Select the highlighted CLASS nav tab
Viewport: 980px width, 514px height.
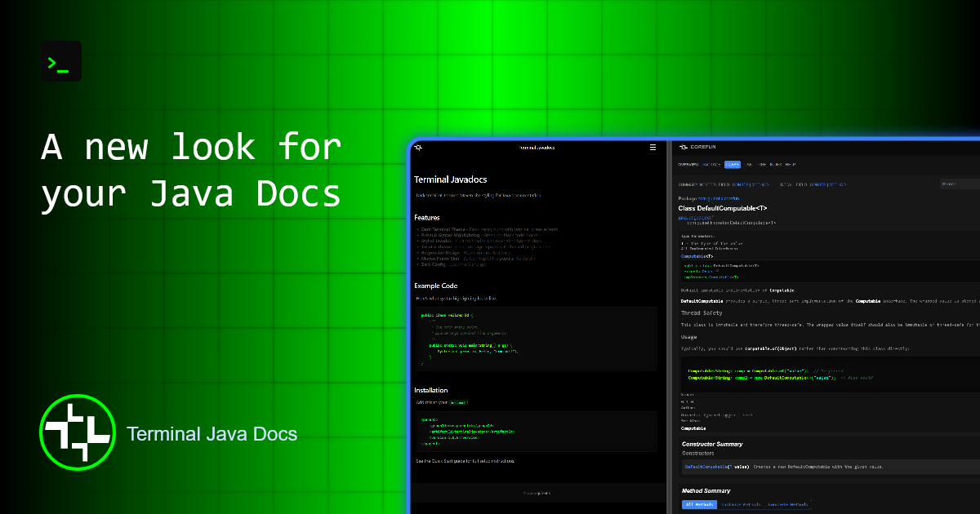732,165
